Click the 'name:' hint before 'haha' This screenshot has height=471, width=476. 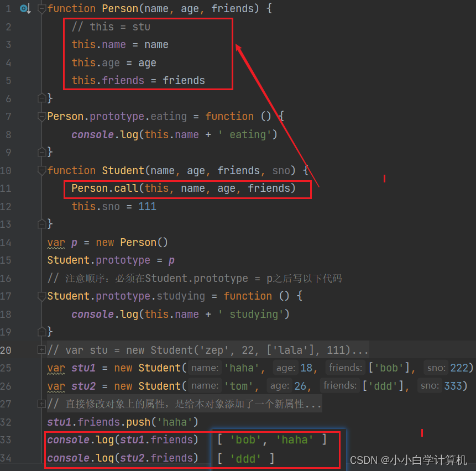pyautogui.click(x=205, y=368)
